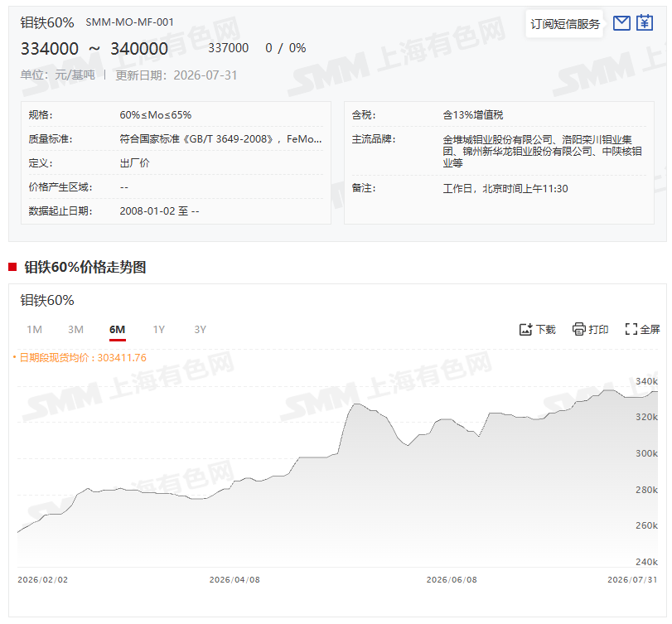Screen dimensions: 672x624
Task: Click x-axis label 2026/06/08
Action: 452,579
